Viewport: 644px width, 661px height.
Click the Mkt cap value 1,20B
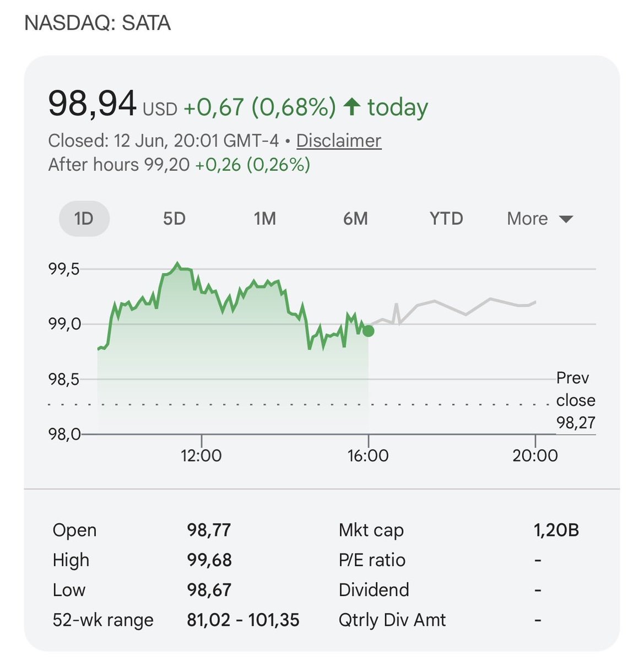[556, 530]
